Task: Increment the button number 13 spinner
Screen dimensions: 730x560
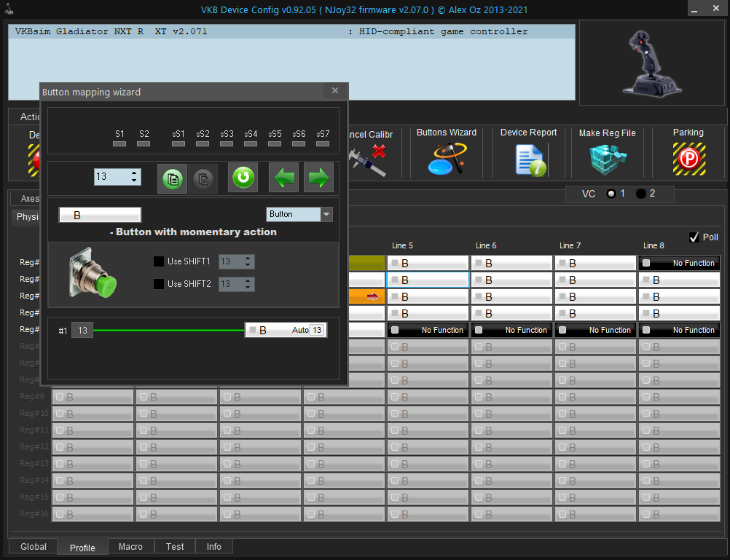Action: pos(134,173)
